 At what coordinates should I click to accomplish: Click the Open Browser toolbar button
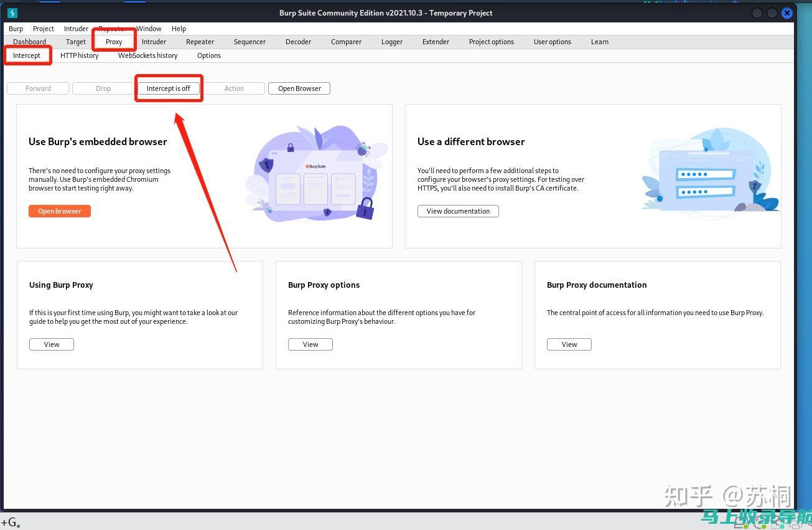(x=299, y=88)
